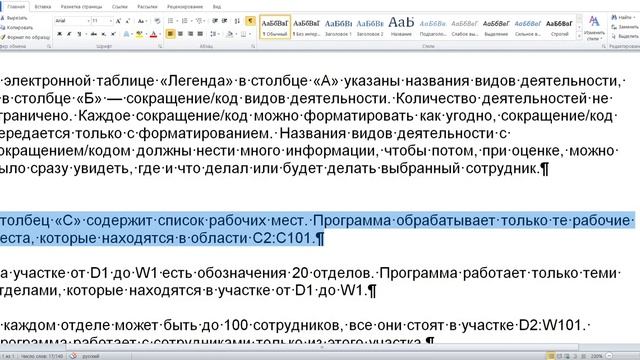Viewport: 640px width, 360px height.
Task: Toggle underline formatting
Action: click(x=80, y=34)
